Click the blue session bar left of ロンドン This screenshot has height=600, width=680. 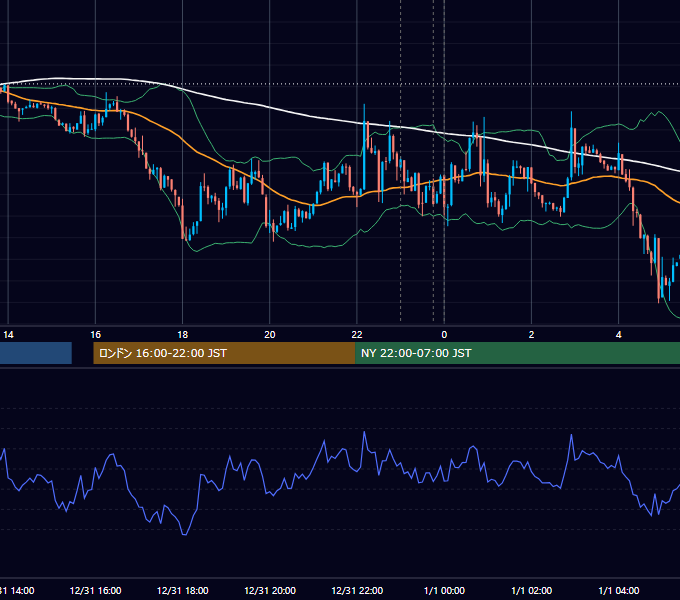(36, 353)
